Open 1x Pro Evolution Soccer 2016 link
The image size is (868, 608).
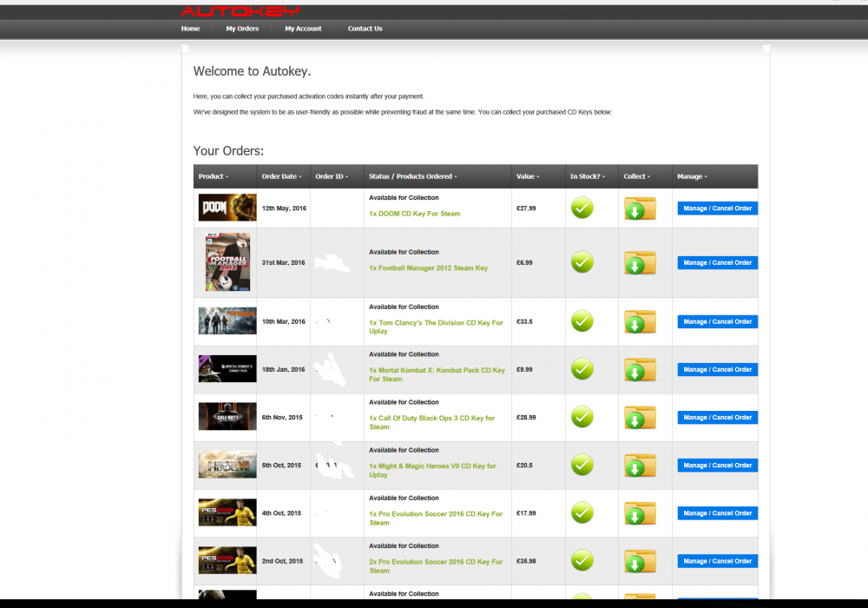[x=436, y=519]
